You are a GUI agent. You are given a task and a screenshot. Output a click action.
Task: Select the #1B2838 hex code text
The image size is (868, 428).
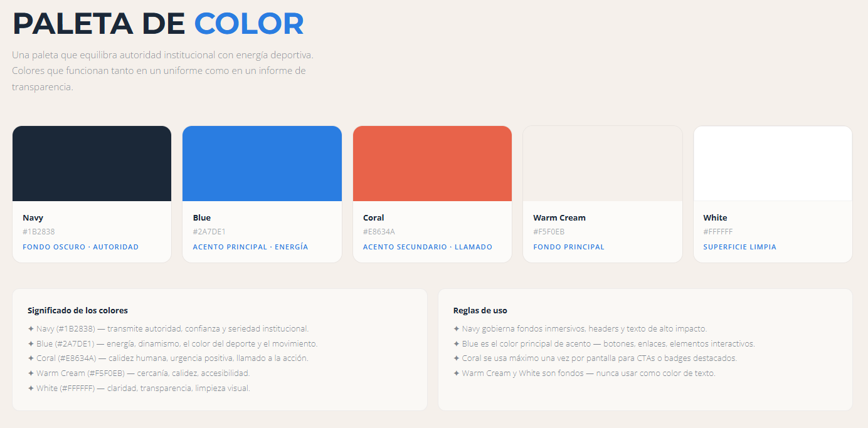pos(39,232)
